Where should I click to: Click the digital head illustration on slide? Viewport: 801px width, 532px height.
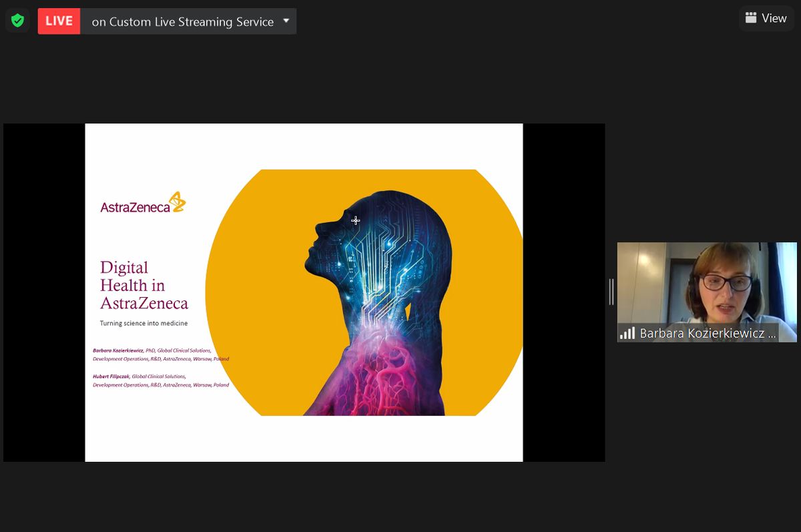pos(377,303)
